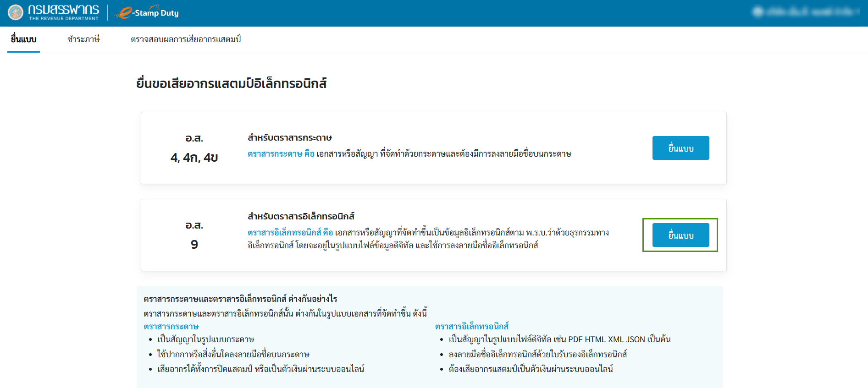The image size is (868, 388).
Task: Click the สำหรับตราสารกระดาษ card heading
Action: coord(289,138)
